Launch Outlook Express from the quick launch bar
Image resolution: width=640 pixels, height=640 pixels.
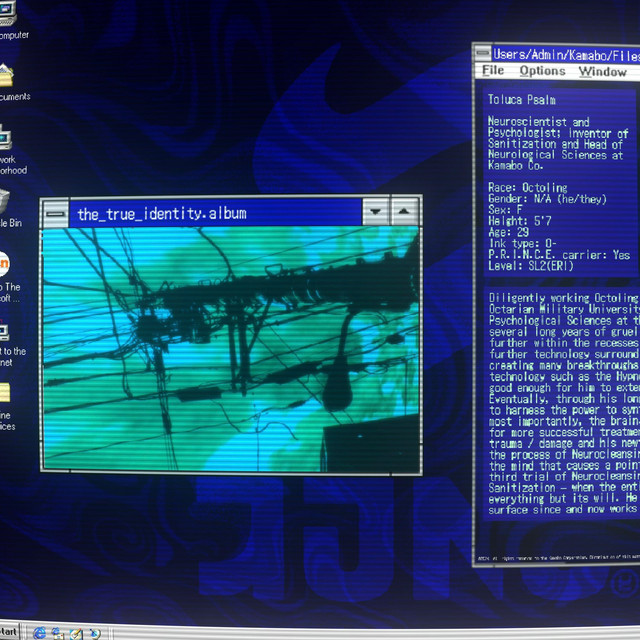(x=58, y=633)
